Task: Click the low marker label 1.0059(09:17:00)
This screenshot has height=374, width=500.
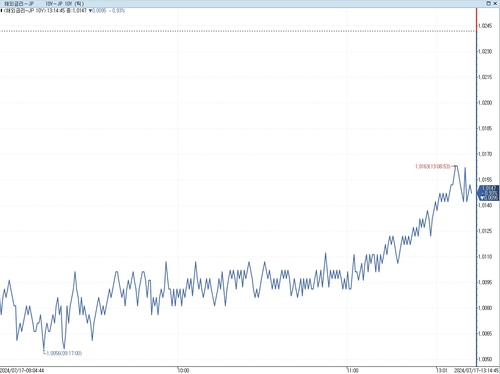Action: [64, 353]
